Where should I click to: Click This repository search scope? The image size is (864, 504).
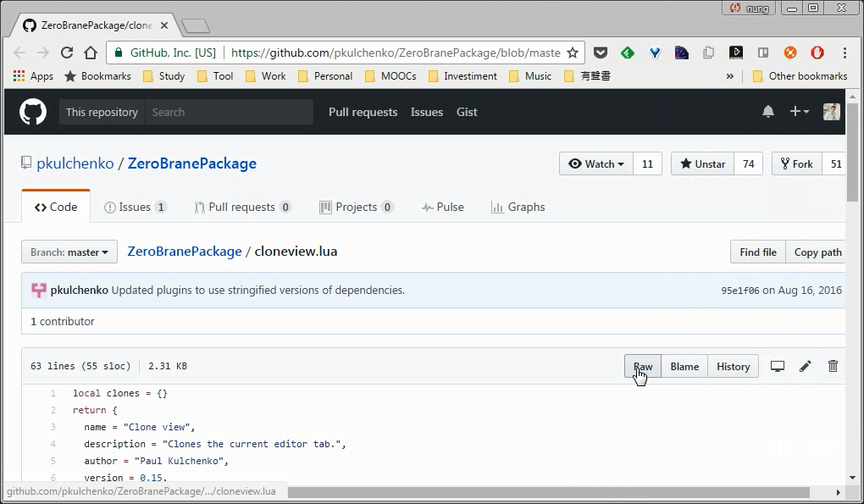102,112
